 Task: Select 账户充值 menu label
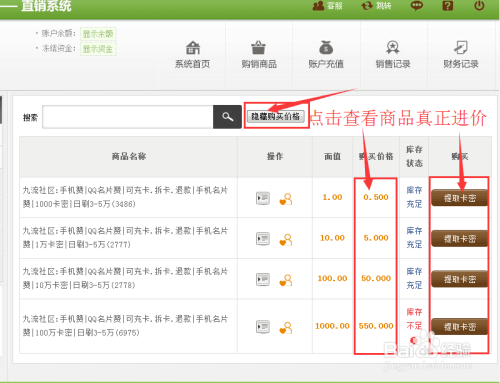[326, 64]
